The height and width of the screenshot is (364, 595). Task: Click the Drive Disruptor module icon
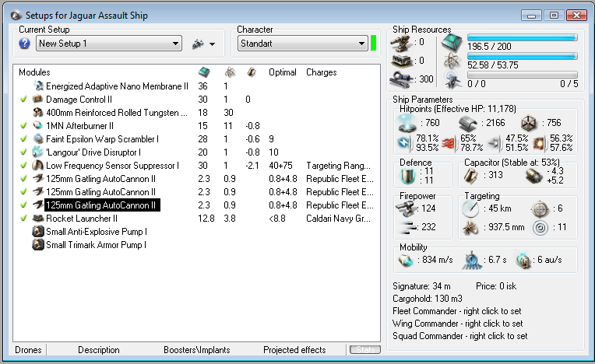[x=37, y=152]
